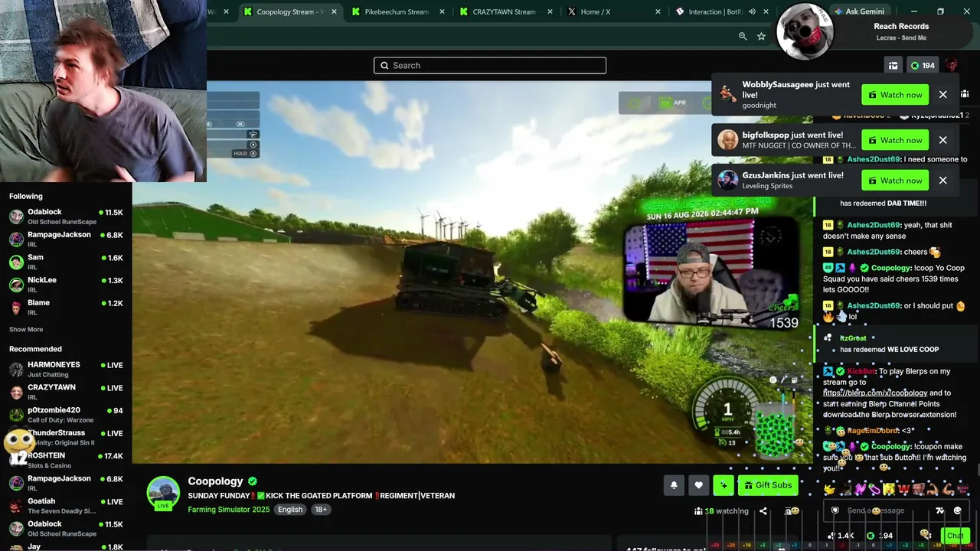This screenshot has height=551, width=980.
Task: Click the share icon next to watching count
Action: (x=763, y=511)
